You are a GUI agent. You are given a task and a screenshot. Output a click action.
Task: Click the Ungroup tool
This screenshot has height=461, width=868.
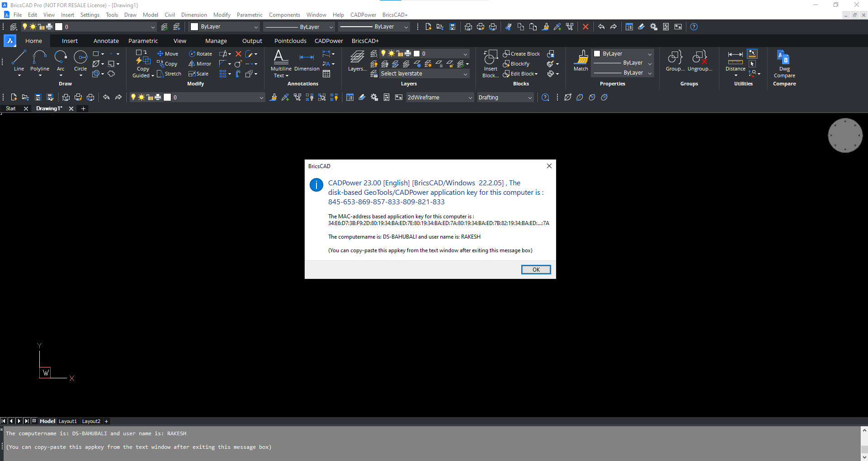[700, 61]
